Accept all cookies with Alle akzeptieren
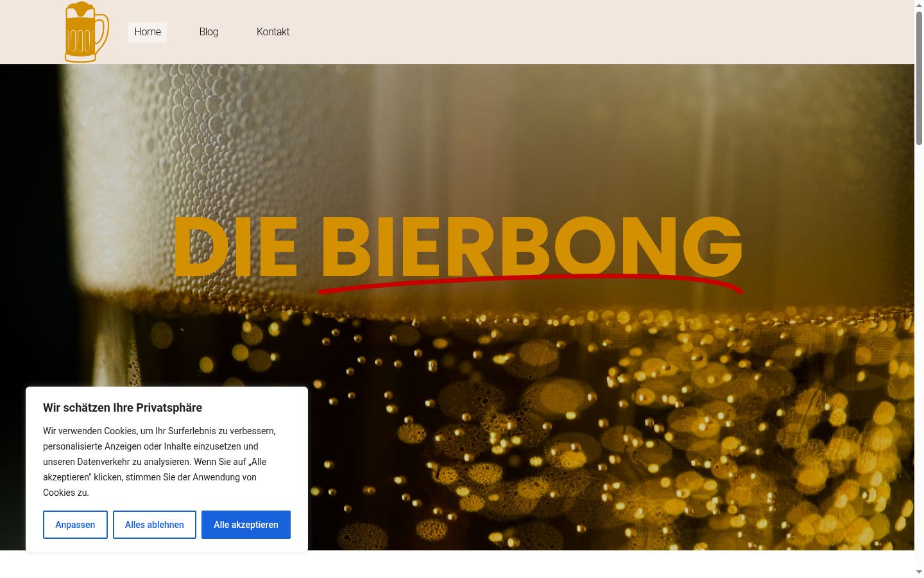924x578 pixels. pyautogui.click(x=246, y=525)
